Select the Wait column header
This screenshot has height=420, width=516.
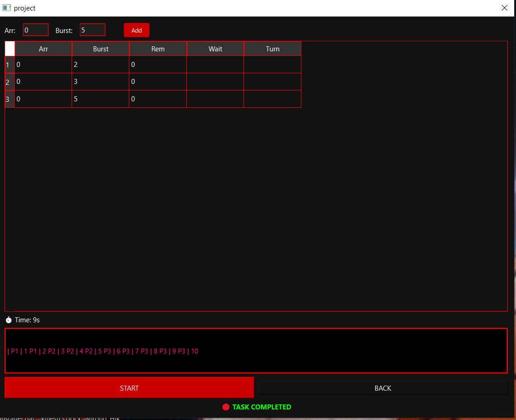(x=215, y=49)
